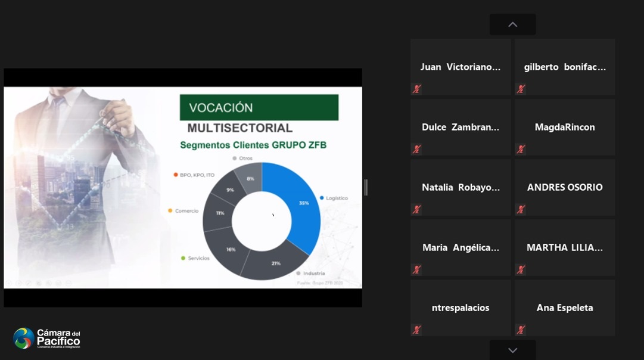644x360 pixels.
Task: Click the gray Industria legend dot
Action: [x=298, y=274]
